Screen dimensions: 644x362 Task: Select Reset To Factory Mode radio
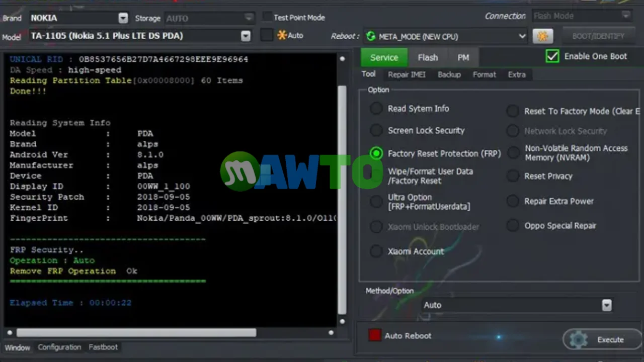pos(512,111)
